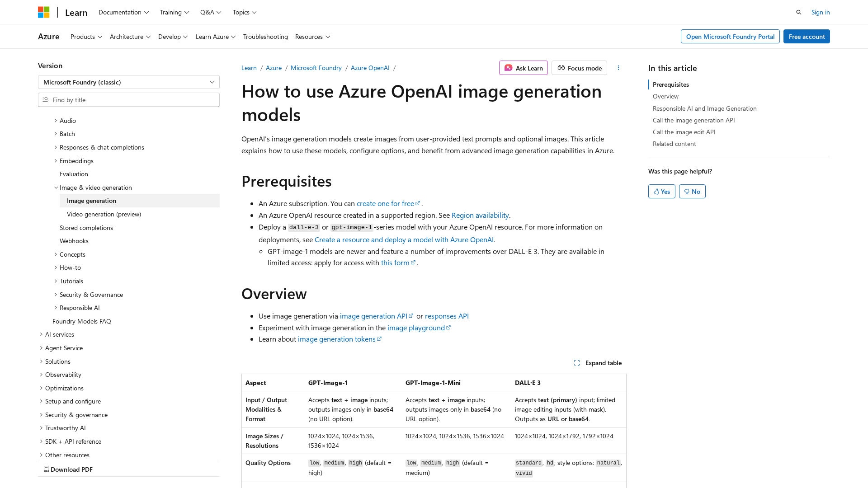Open the more actions ellipsis menu
Screen dimensions: 868x488
618,68
